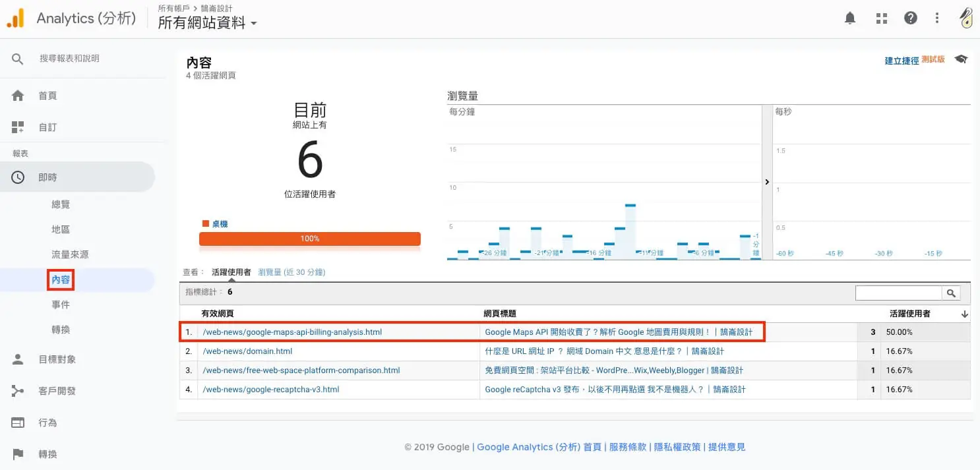The image size is (980, 470).
Task: Select the 內容 real-time report
Action: pos(61,279)
